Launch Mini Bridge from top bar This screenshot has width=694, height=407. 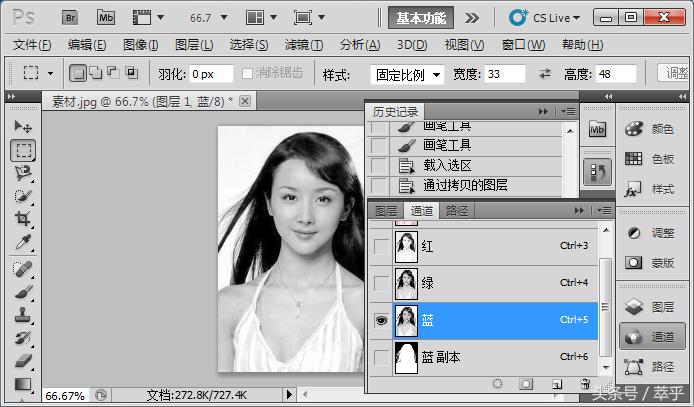click(x=106, y=18)
